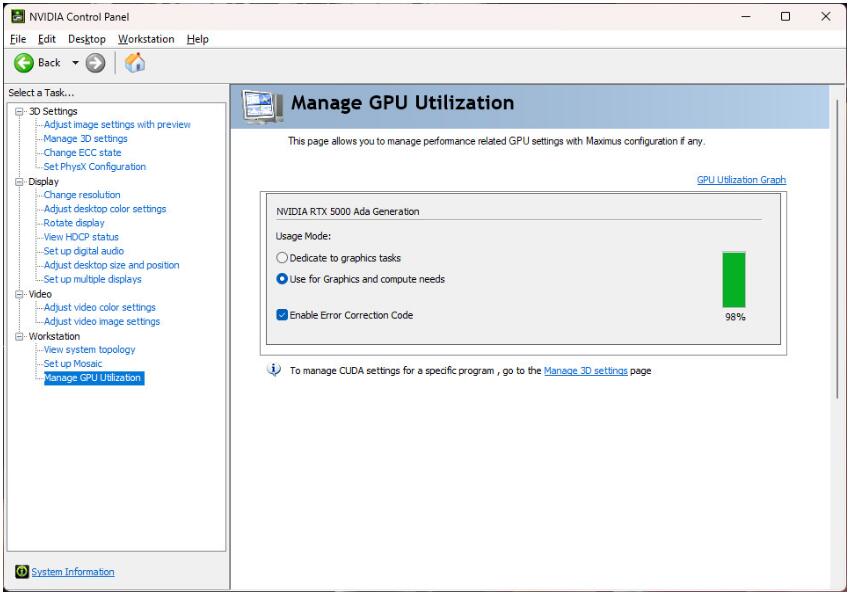
Task: Select Use for Graphics and compute needs
Action: click(x=282, y=279)
